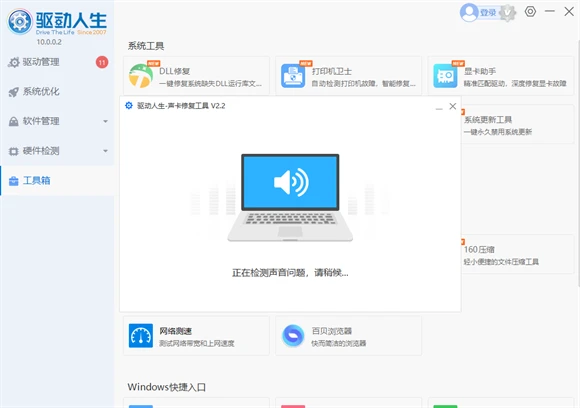
Task: Expand the 硬件检测 dropdown arrow
Action: coord(105,151)
